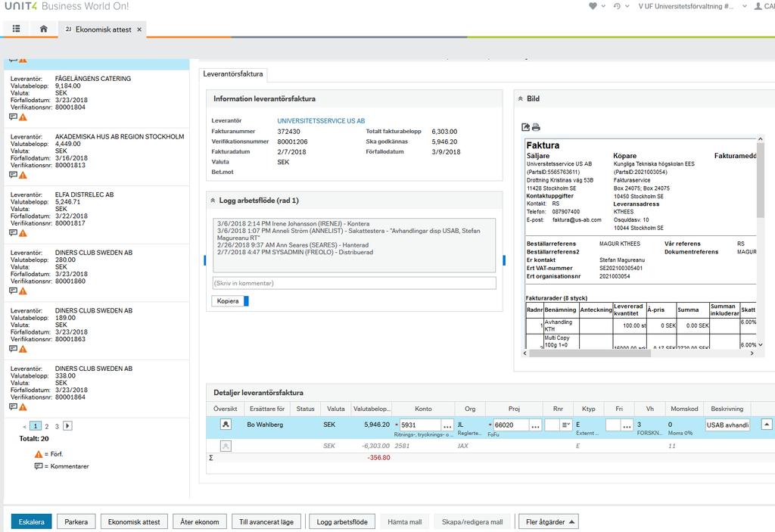Click the översikt icon in the 2581 row

226,446
